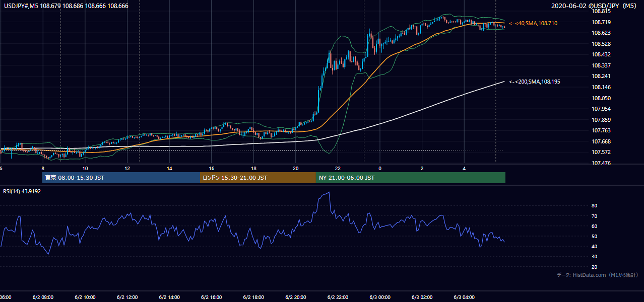Click the orange '<-<40,SMA,108.710' label
Image resolution: width=644 pixels, height=302 pixels.
533,24
